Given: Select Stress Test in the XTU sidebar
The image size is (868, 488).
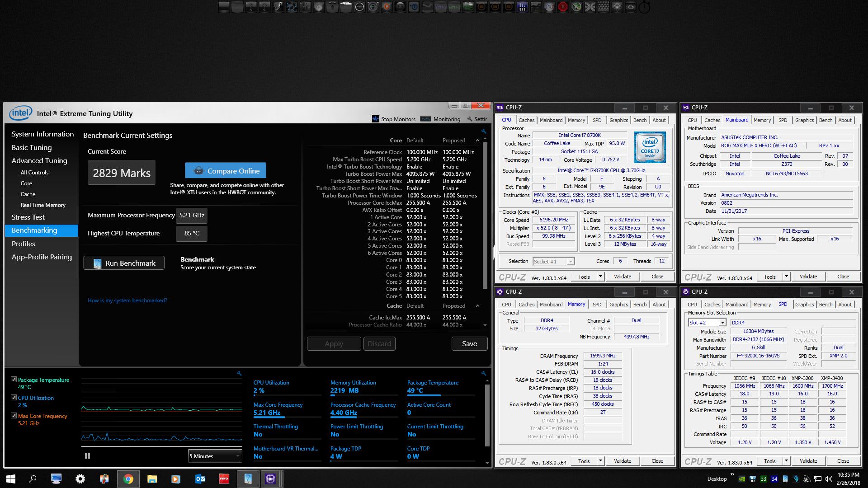Looking at the screenshot, I should click(x=28, y=217).
